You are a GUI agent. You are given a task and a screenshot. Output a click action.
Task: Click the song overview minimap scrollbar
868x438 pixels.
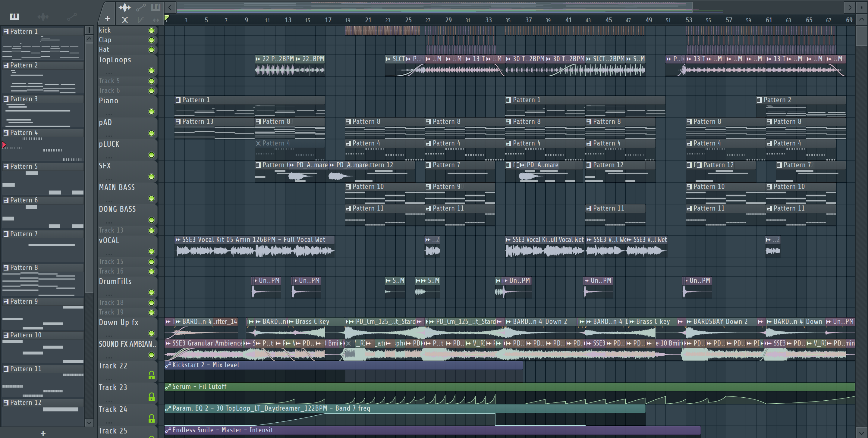(435, 7)
